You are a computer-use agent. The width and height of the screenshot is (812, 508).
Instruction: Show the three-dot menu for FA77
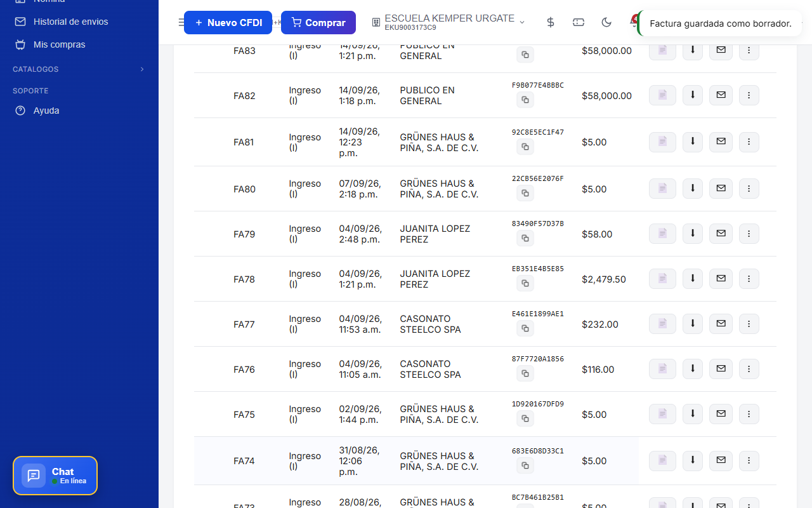coord(749,324)
